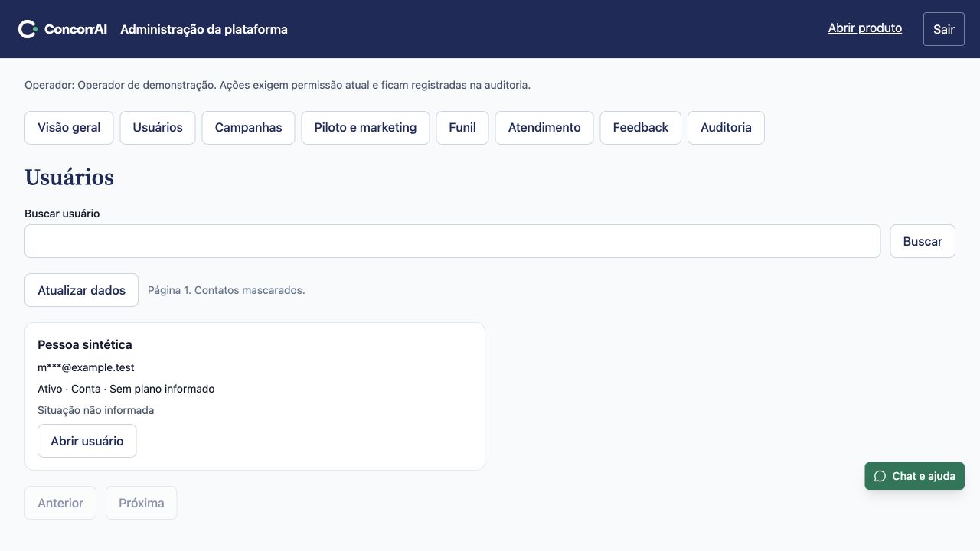This screenshot has height=551, width=980.
Task: Go to the Próxima page
Action: pyautogui.click(x=142, y=503)
